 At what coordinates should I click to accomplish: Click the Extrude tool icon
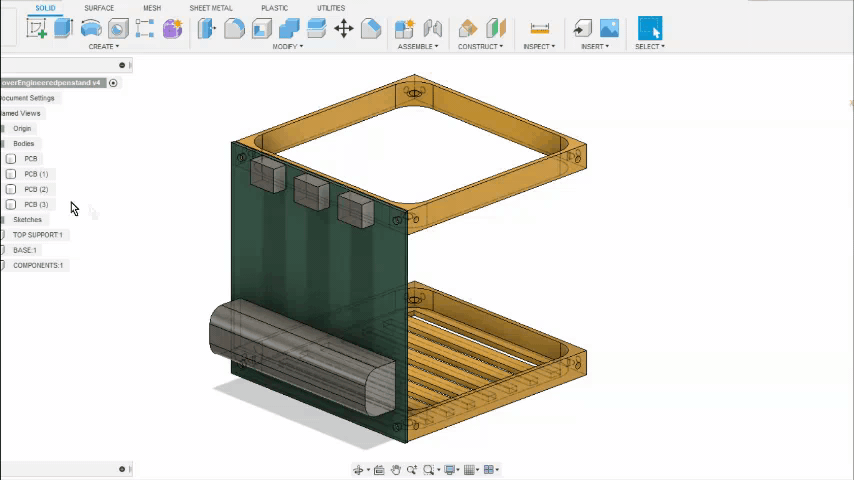(x=63, y=28)
